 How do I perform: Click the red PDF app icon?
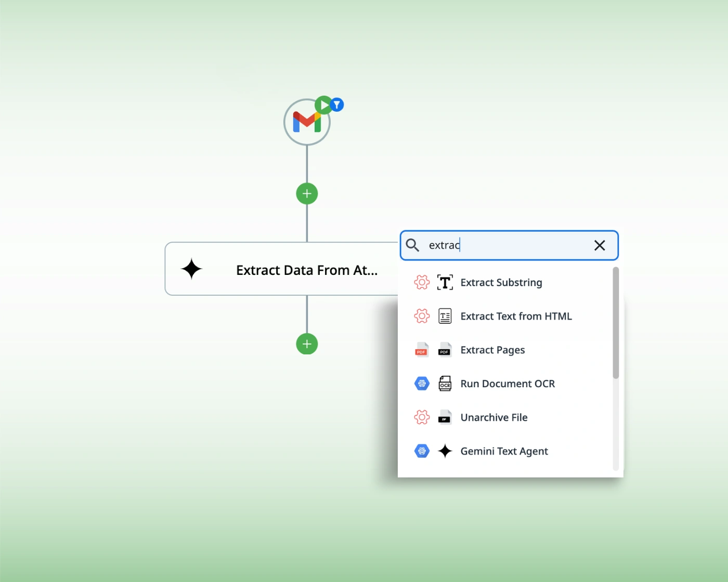pos(422,350)
